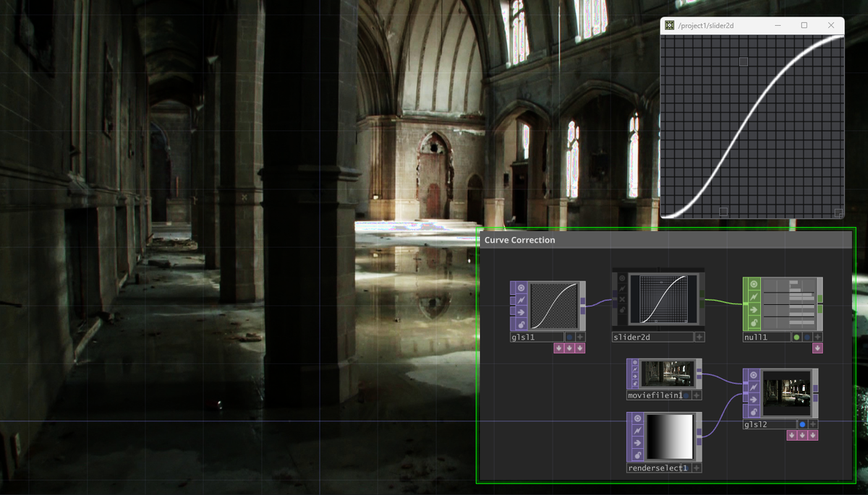Viewport: 868px width, 495px height.
Task: Select the moviefilein1 node thumbnail
Action: pos(668,374)
